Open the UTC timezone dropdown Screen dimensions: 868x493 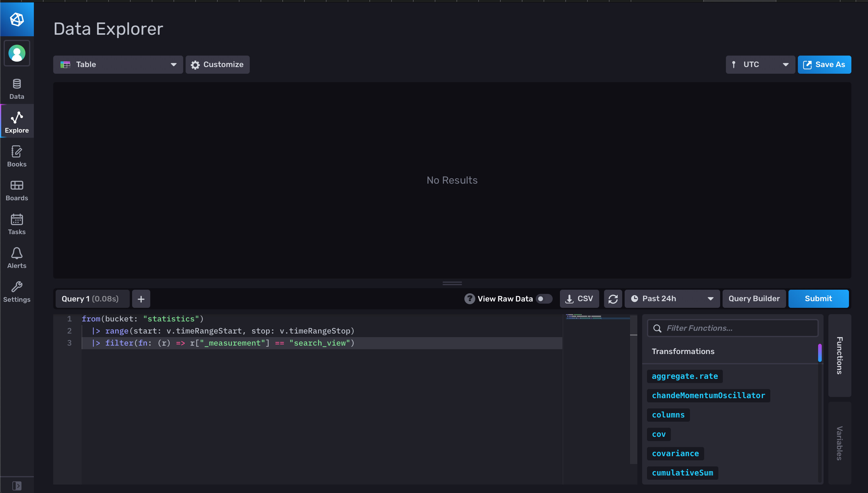[x=760, y=64]
